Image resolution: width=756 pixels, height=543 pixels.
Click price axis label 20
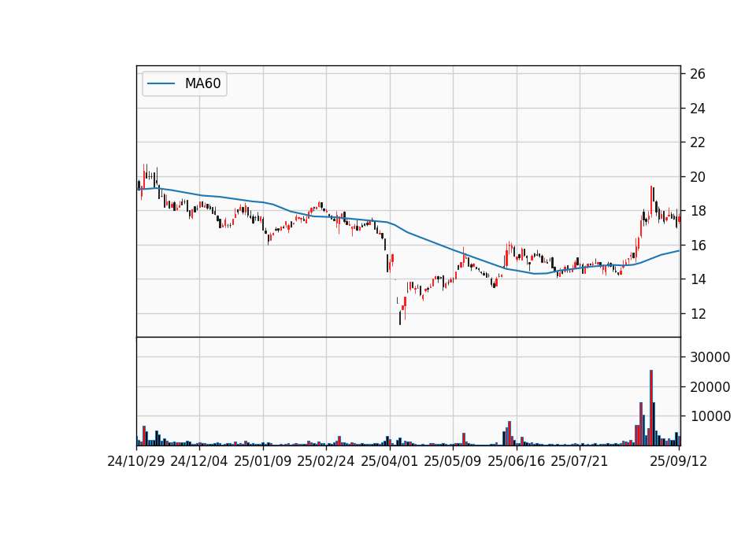click(x=698, y=177)
